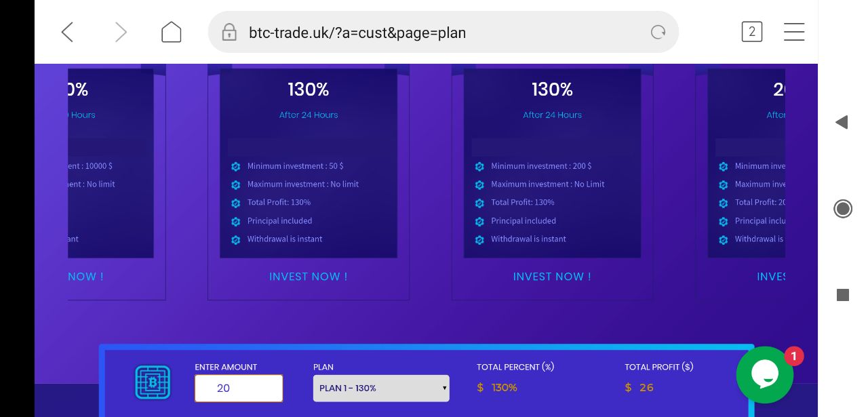Click the padlock security icon in address bar
Image resolution: width=868 pixels, height=417 pixels.
click(229, 33)
